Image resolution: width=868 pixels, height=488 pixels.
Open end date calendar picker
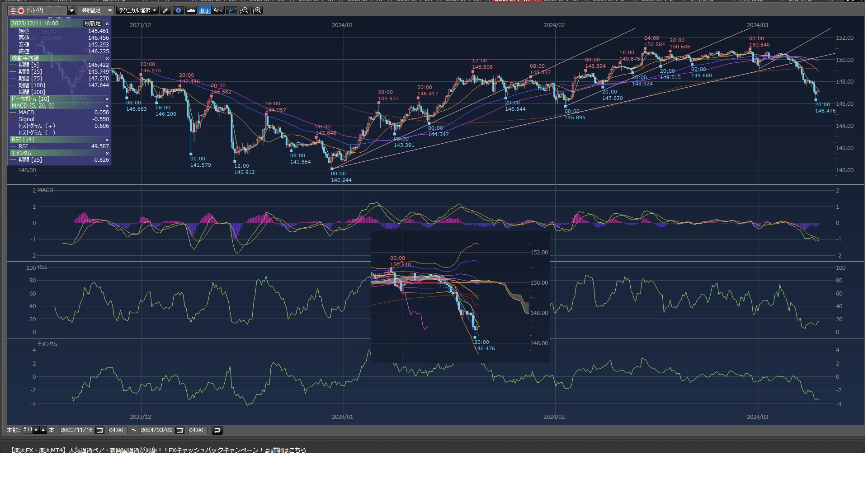(179, 430)
